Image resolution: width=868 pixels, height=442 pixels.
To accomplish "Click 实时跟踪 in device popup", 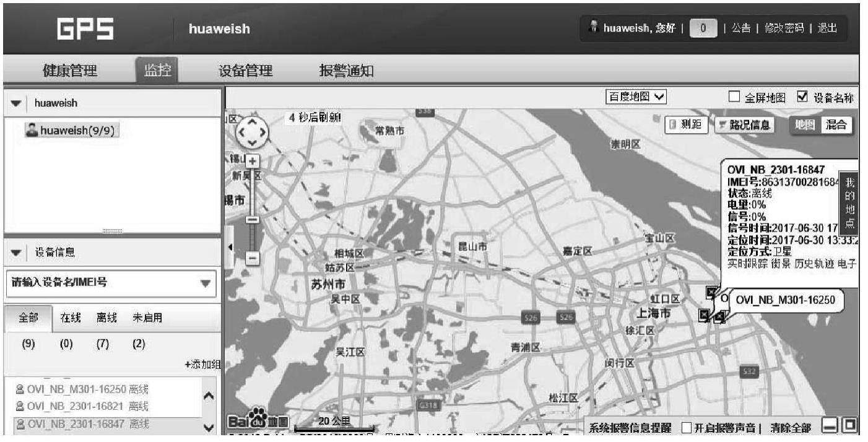I will click(x=748, y=264).
